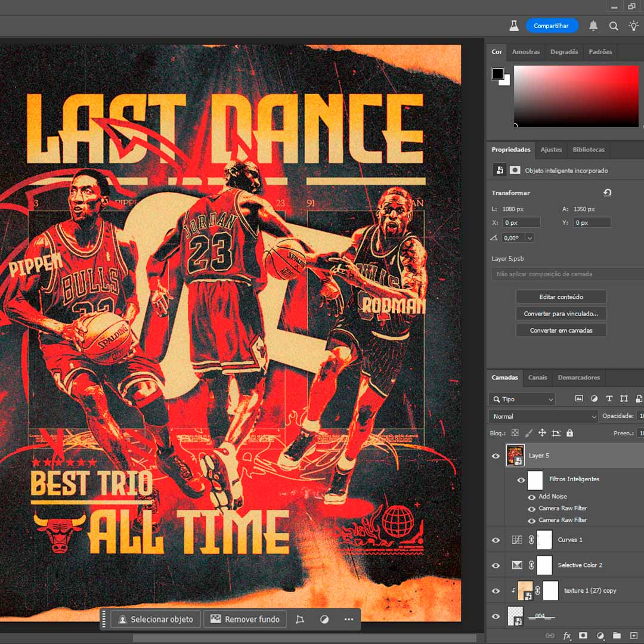Open the search magnifier icon
644x644 pixels.
click(614, 26)
